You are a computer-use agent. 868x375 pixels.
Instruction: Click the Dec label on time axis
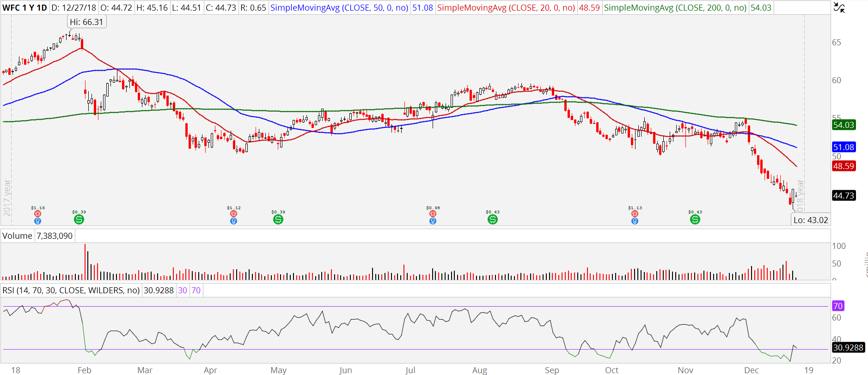point(752,370)
